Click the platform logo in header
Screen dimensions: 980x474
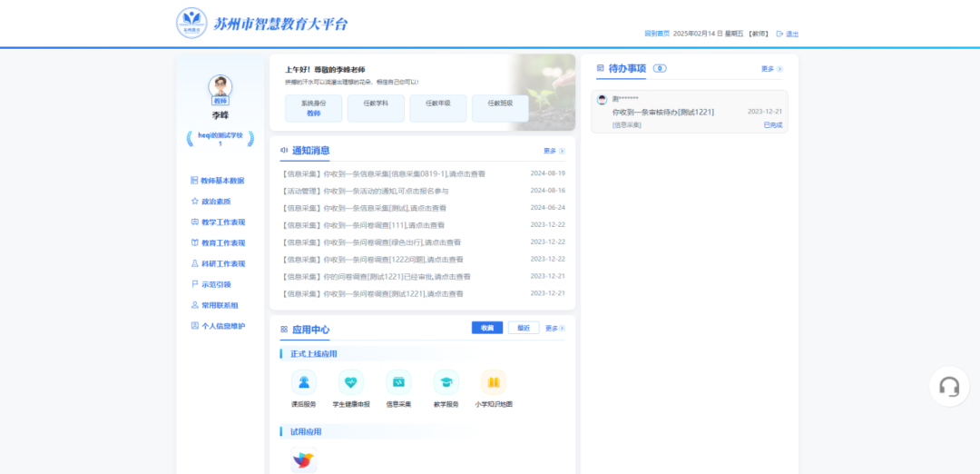191,23
